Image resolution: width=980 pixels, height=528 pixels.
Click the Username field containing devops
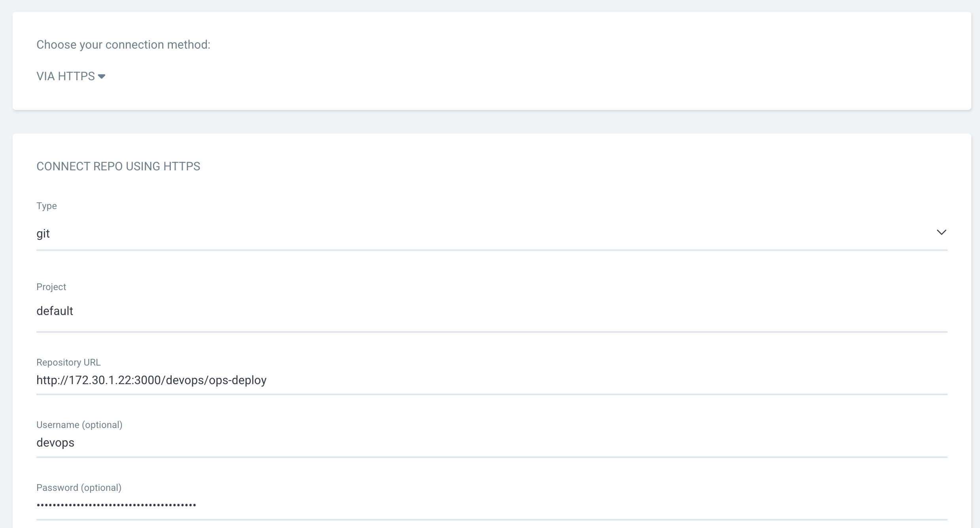[x=55, y=443]
